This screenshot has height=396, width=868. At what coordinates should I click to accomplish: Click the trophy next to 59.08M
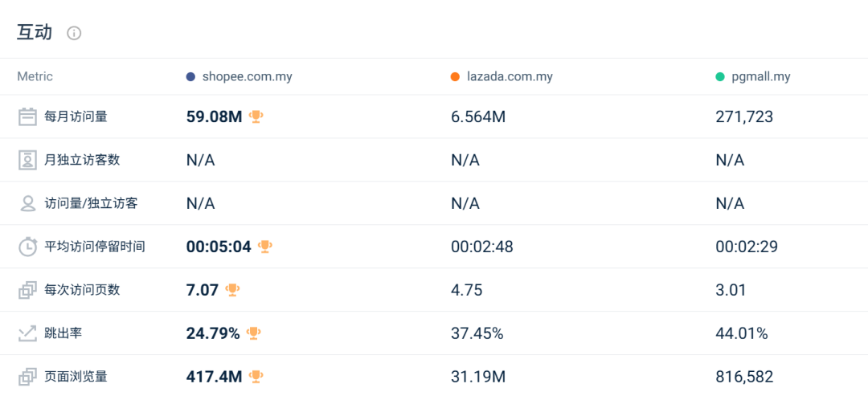click(256, 116)
